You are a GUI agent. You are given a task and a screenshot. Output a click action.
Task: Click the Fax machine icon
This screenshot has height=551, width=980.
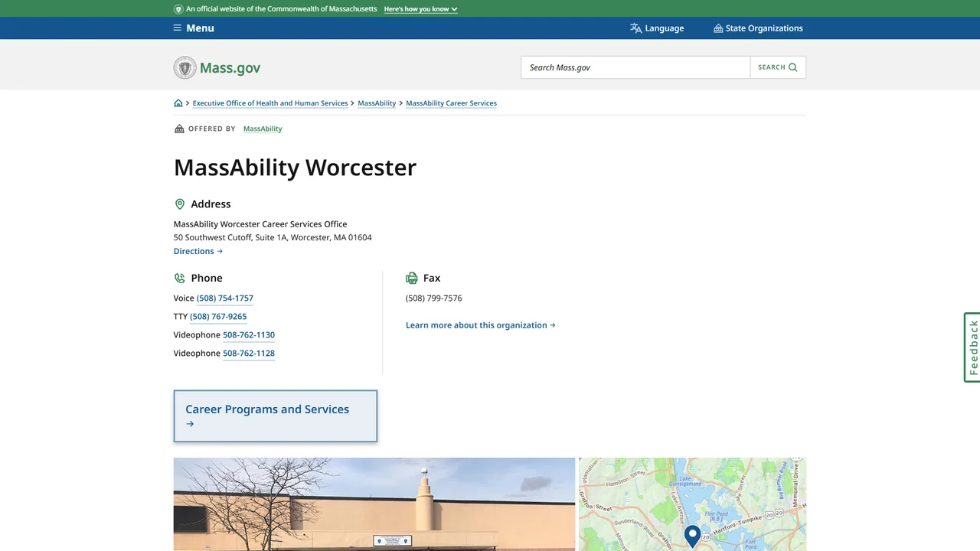(412, 279)
